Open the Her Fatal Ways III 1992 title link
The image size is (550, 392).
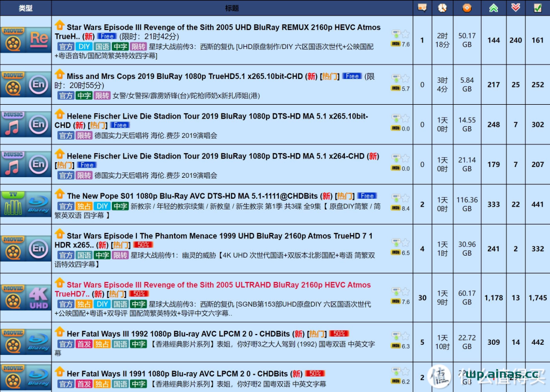pos(178,334)
